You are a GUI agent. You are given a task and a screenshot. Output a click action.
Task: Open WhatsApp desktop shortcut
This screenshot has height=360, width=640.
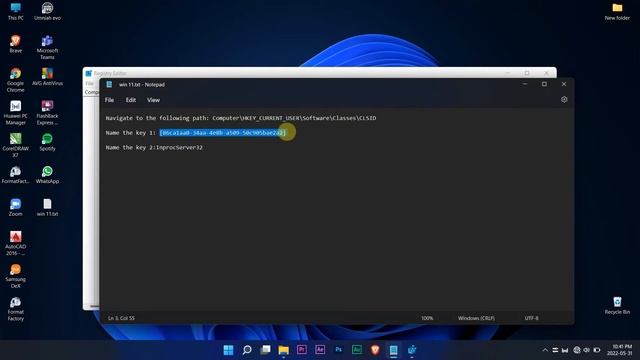(x=47, y=175)
